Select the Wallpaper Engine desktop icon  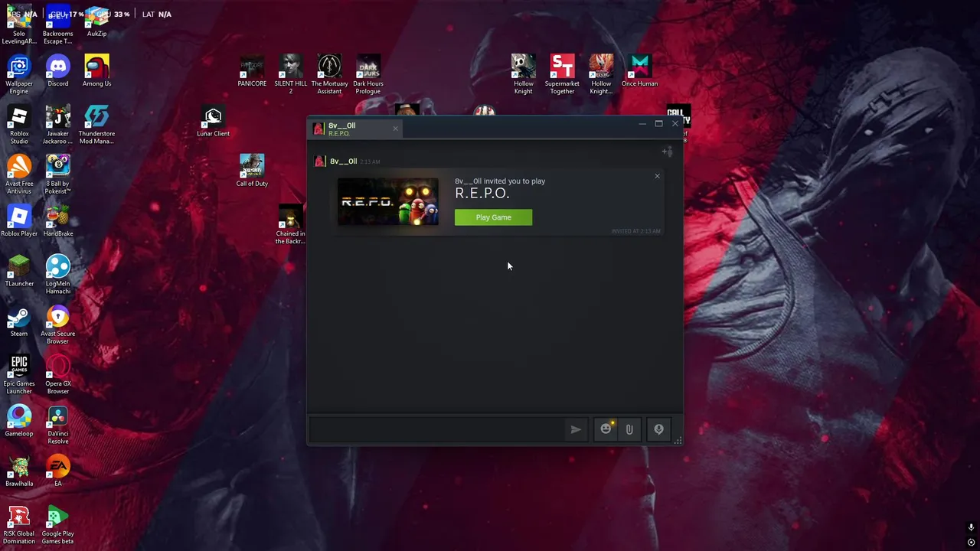pos(19,74)
